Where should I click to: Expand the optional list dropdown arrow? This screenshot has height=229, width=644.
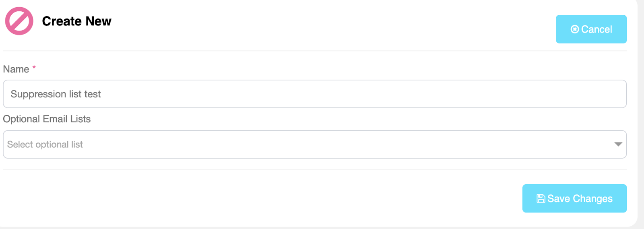pyautogui.click(x=618, y=144)
